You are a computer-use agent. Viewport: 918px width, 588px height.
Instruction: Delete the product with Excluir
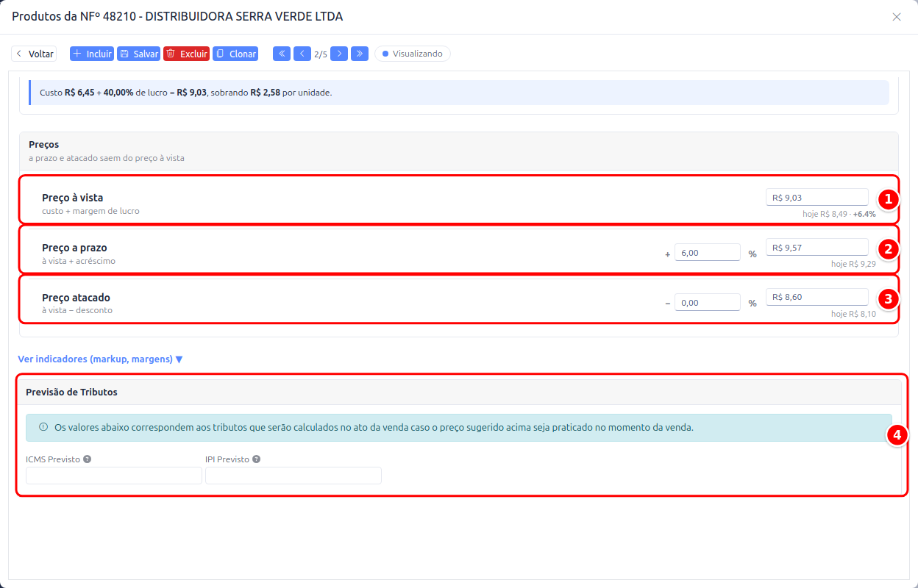(x=187, y=54)
